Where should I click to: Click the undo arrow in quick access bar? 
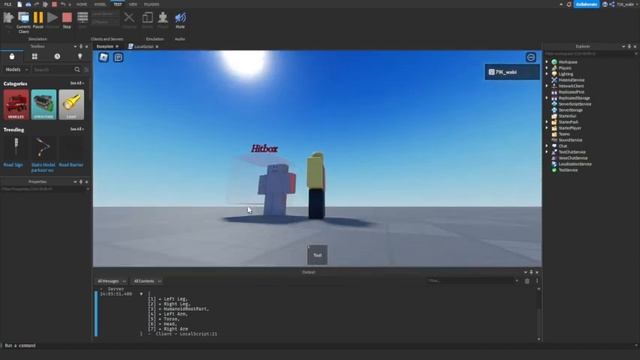(63, 4)
